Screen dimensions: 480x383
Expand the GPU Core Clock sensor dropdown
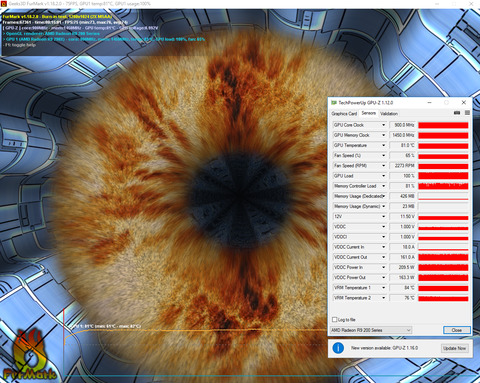click(383, 125)
